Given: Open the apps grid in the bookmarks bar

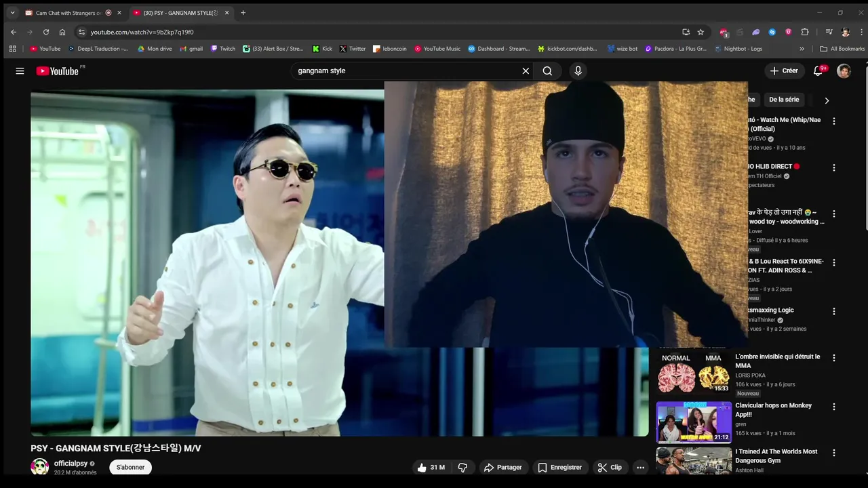Looking at the screenshot, I should click(x=12, y=49).
